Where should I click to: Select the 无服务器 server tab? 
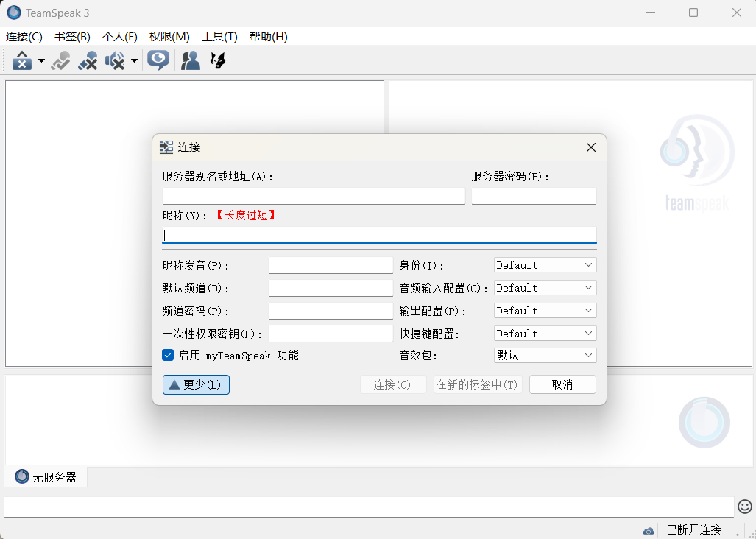point(46,477)
